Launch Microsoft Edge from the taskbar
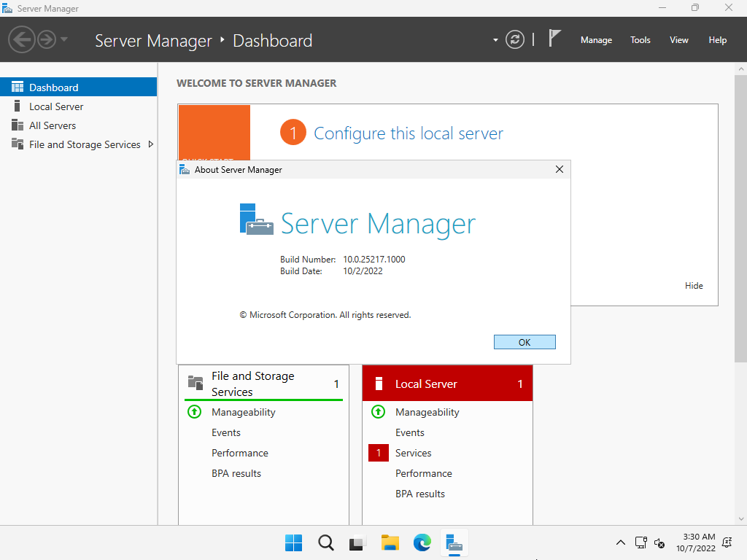747x560 pixels. (422, 542)
